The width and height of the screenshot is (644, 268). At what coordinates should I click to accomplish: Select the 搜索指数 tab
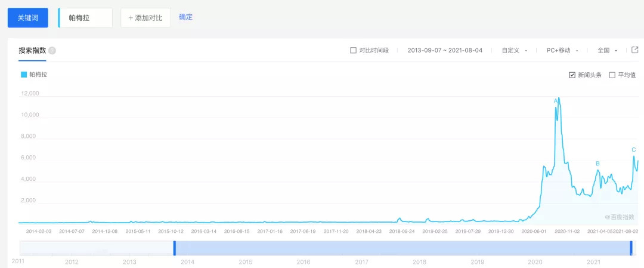32,51
